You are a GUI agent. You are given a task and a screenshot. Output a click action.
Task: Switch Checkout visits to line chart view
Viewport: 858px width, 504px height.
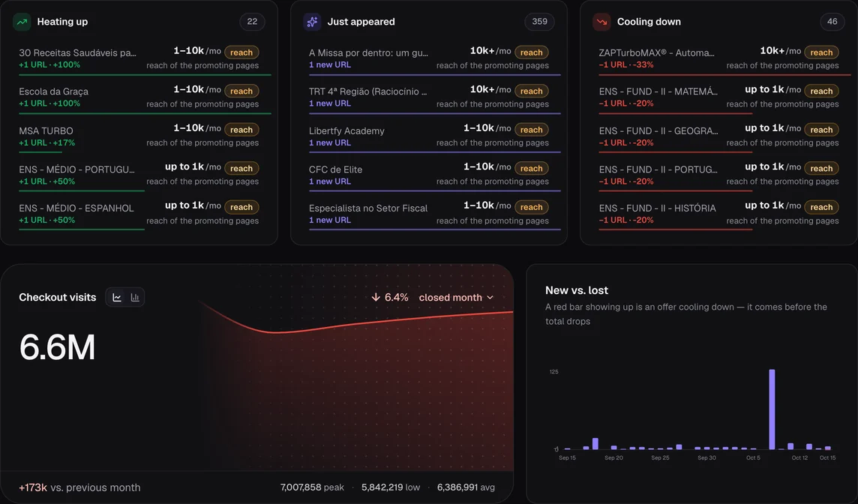(117, 297)
